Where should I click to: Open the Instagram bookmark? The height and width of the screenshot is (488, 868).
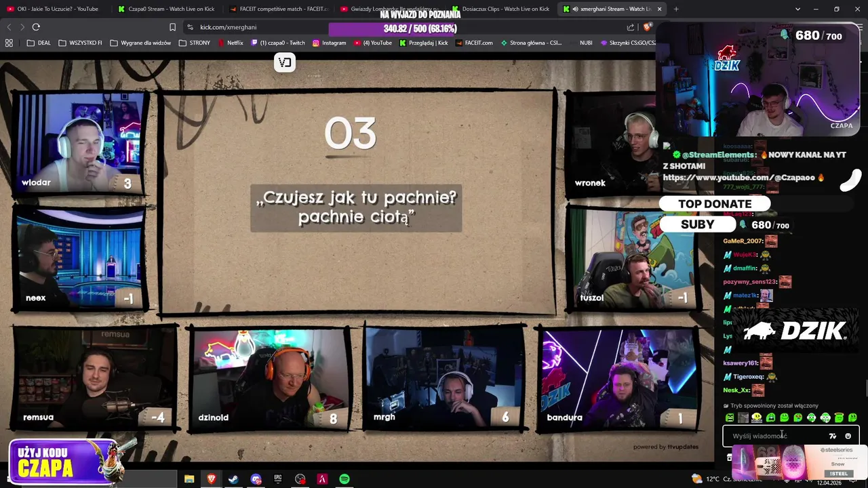(330, 43)
